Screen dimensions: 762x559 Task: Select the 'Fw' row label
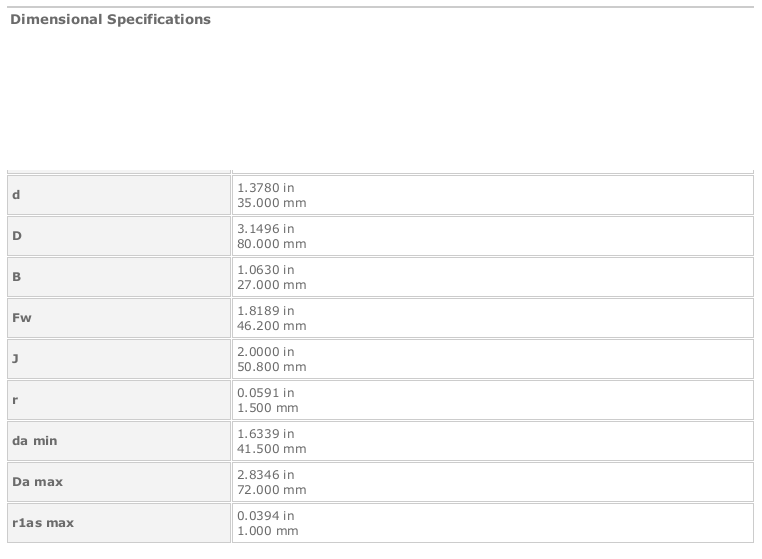click(x=22, y=318)
